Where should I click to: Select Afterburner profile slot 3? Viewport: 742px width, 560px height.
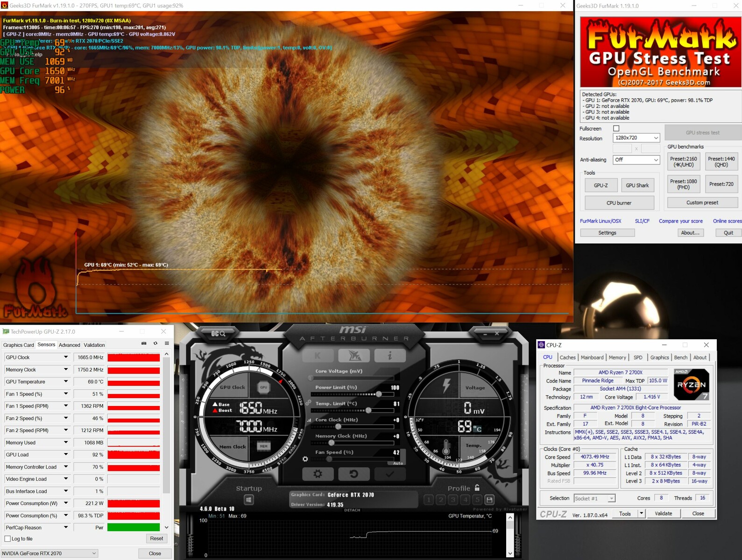[453, 500]
